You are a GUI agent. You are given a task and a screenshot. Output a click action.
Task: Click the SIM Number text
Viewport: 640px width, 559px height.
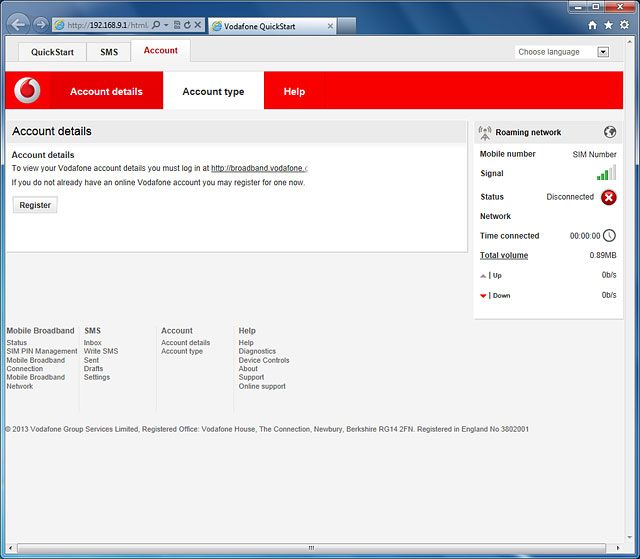(594, 155)
